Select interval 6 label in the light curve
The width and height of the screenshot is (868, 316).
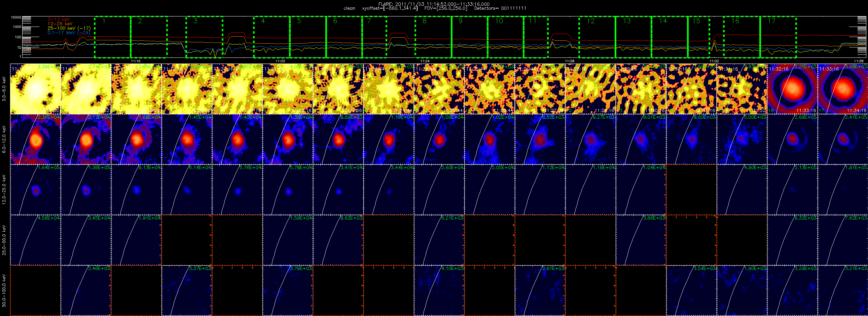(x=335, y=21)
